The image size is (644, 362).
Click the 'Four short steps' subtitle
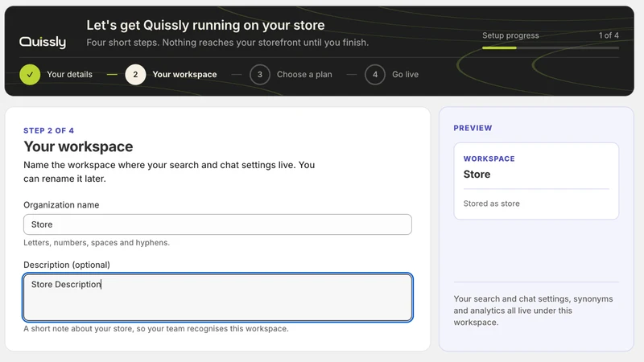click(228, 43)
